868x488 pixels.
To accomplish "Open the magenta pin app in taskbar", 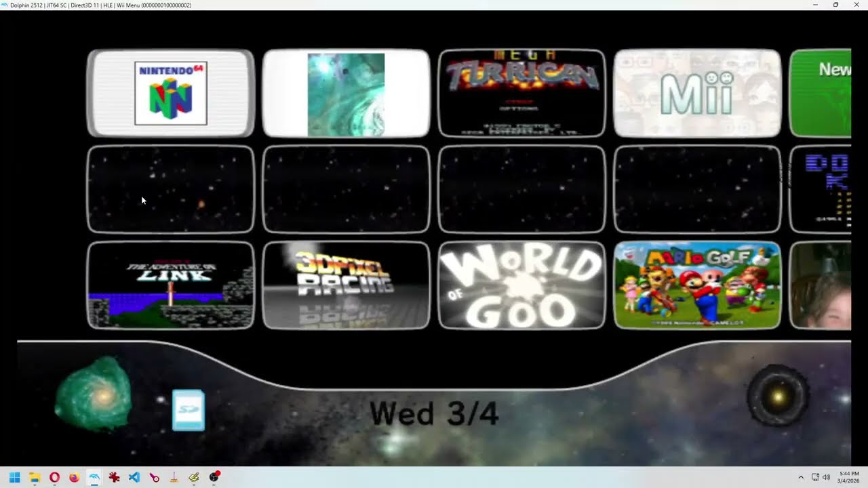I will pos(154,477).
